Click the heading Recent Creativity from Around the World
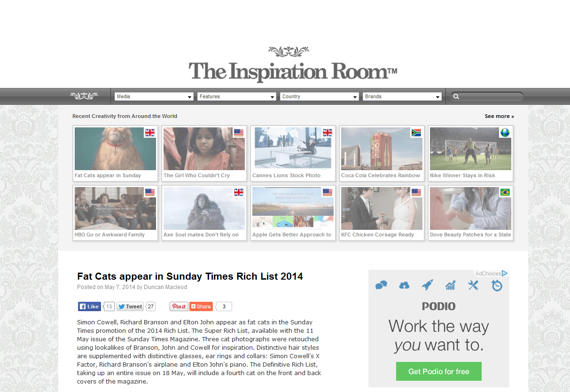570x392 pixels. (125, 116)
